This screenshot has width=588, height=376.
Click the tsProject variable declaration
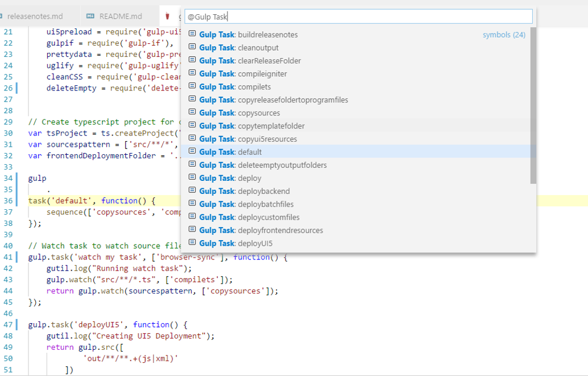coord(67,133)
